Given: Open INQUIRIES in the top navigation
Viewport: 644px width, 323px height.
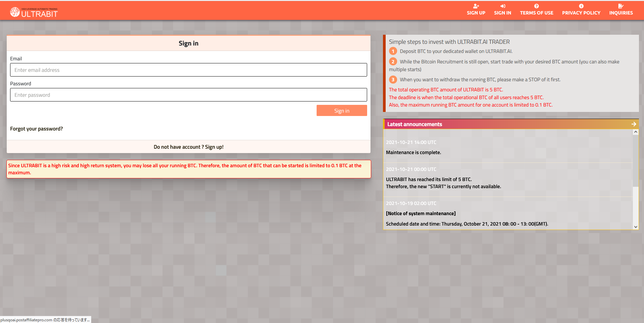Looking at the screenshot, I should click(621, 13).
